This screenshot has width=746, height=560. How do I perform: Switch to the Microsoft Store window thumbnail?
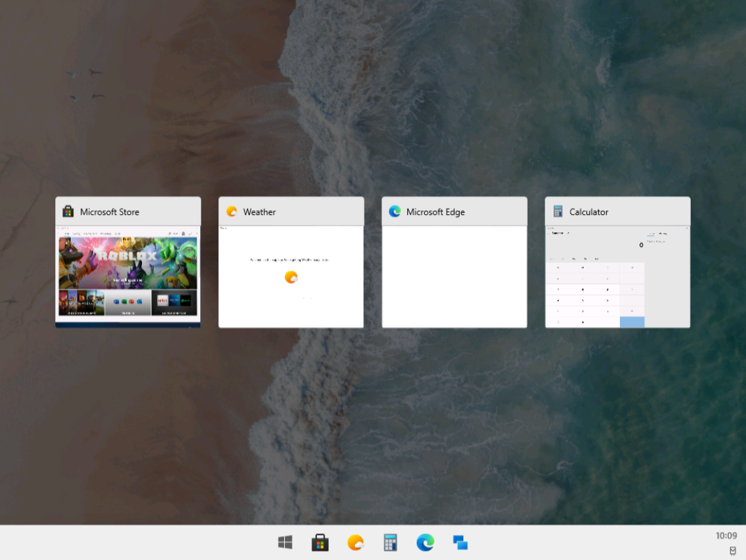click(128, 277)
